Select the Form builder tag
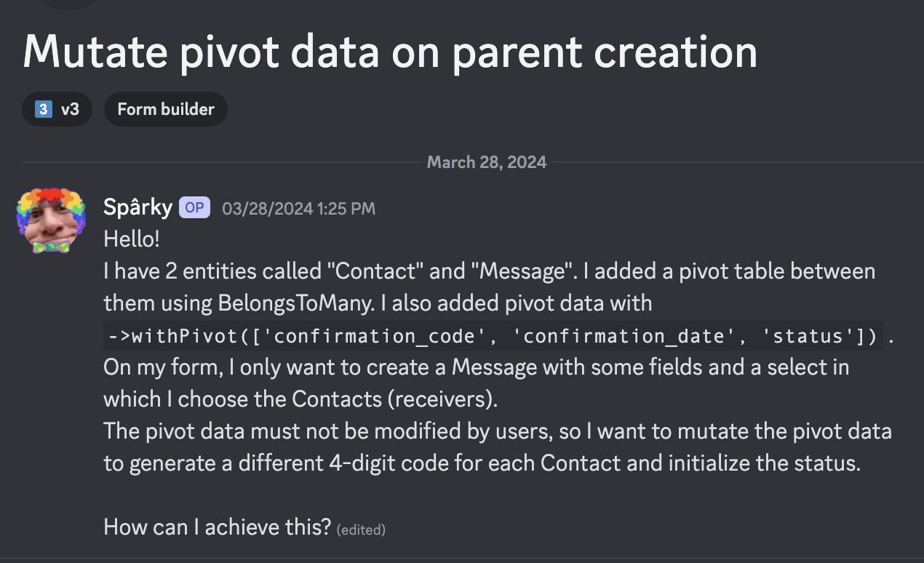The width and height of the screenshot is (924, 563). (x=166, y=110)
